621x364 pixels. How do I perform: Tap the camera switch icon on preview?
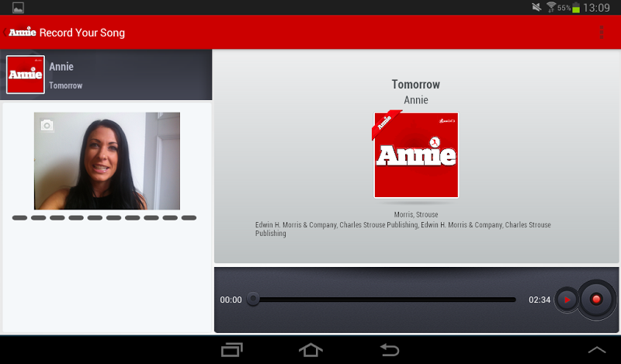tap(47, 126)
